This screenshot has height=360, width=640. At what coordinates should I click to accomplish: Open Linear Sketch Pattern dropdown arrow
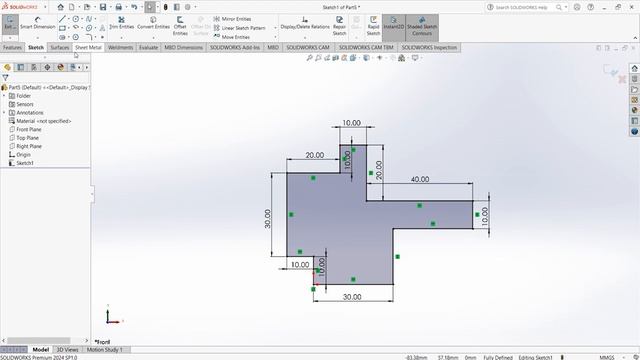(275, 28)
